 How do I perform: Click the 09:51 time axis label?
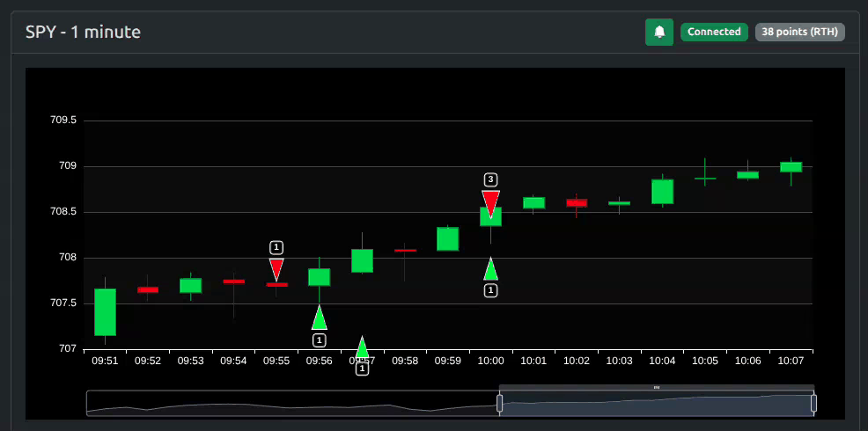pyautogui.click(x=105, y=361)
